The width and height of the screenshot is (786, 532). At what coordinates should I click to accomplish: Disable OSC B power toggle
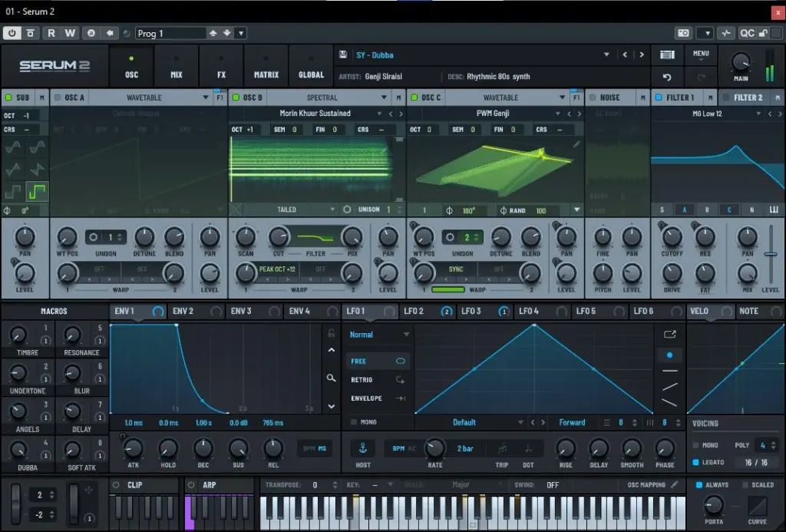[236, 97]
